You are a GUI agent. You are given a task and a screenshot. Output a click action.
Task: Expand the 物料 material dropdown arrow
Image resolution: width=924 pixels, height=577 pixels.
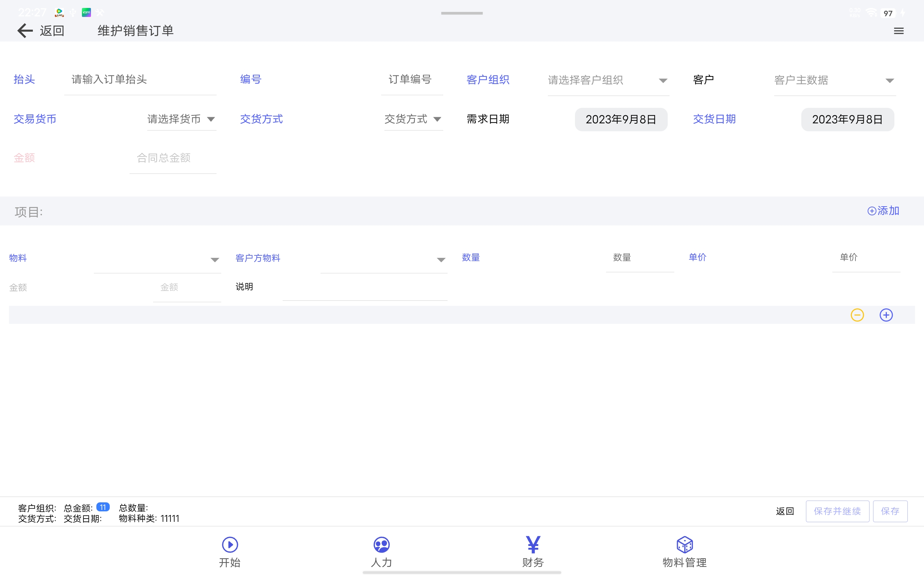(215, 260)
